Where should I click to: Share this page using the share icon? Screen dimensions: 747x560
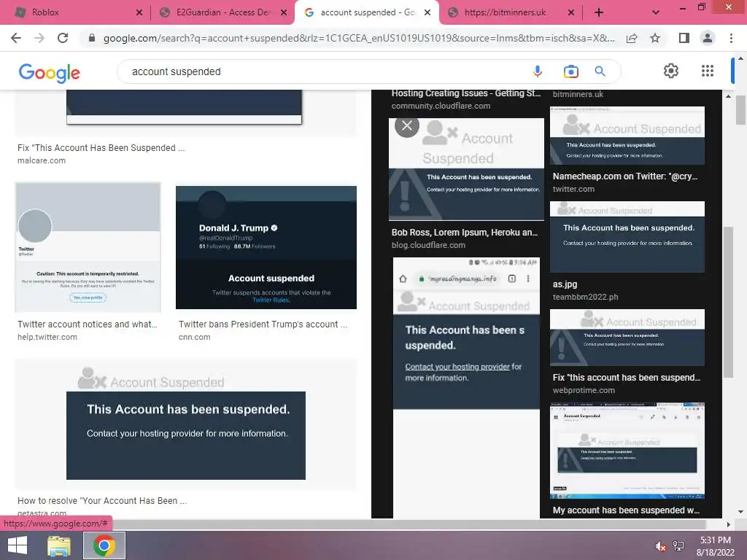[x=632, y=38]
